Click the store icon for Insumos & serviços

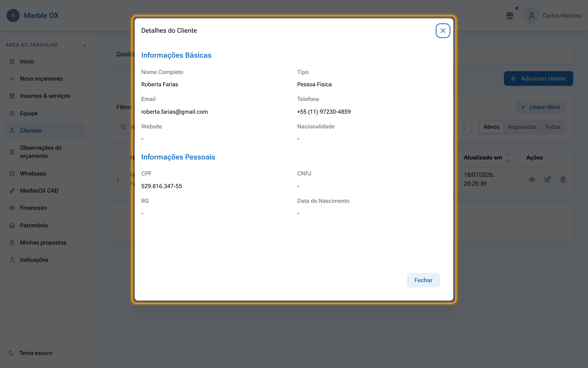(x=12, y=96)
